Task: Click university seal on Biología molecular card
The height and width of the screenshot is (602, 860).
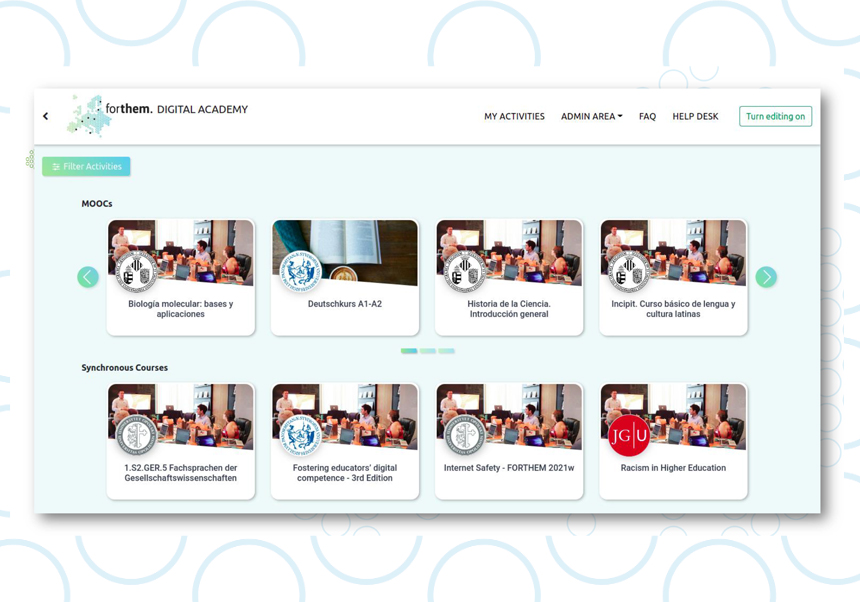Action: point(137,271)
